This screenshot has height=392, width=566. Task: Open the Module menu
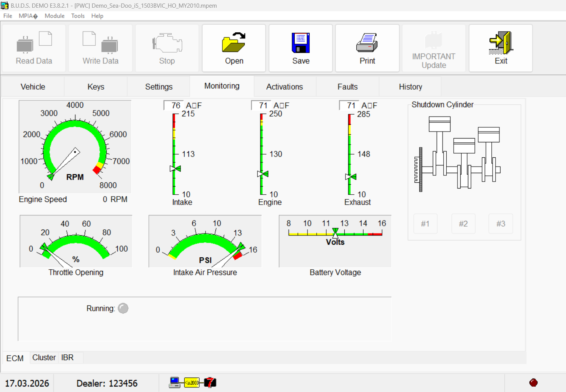(54, 16)
